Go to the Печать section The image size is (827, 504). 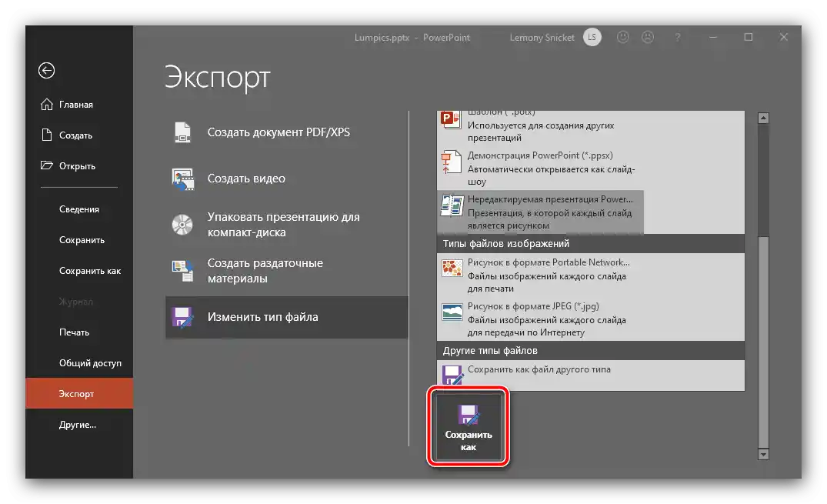(79, 332)
